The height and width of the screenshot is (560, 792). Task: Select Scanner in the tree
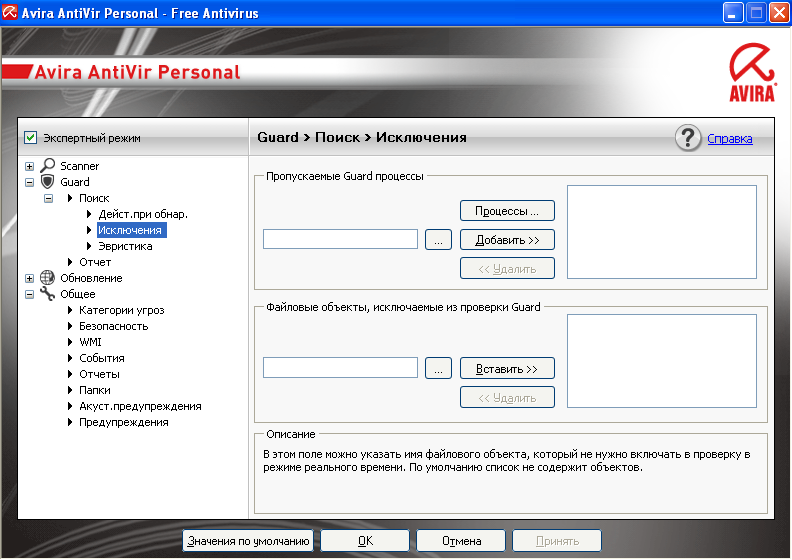(x=79, y=166)
